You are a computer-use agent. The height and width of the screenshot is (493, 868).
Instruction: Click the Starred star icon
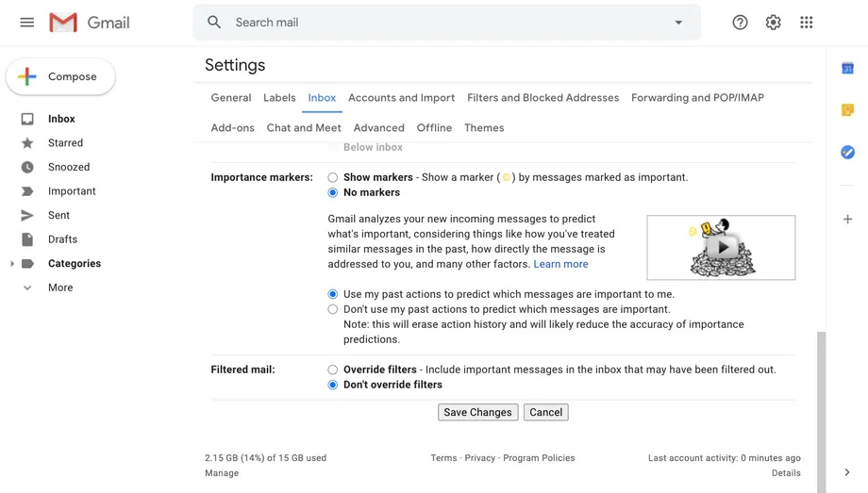tap(27, 143)
